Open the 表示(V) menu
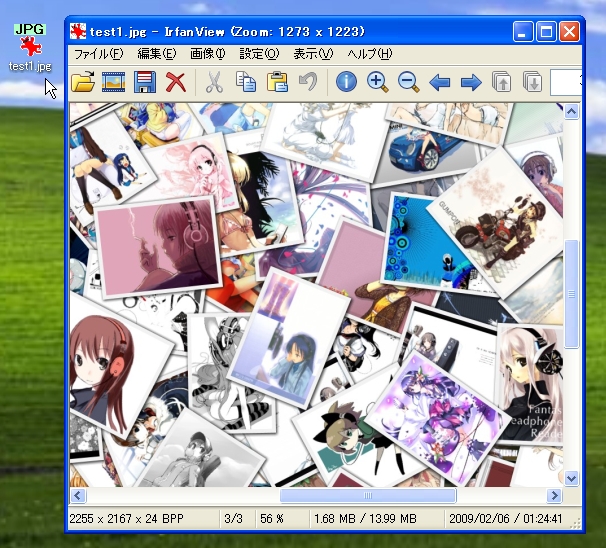Image resolution: width=606 pixels, height=548 pixels. (313, 54)
